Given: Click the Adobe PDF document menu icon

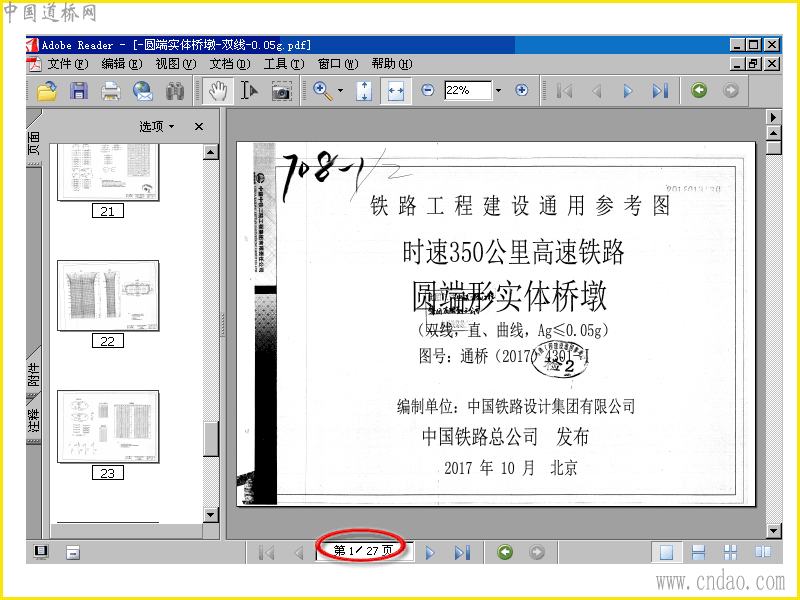Looking at the screenshot, I should (x=34, y=64).
